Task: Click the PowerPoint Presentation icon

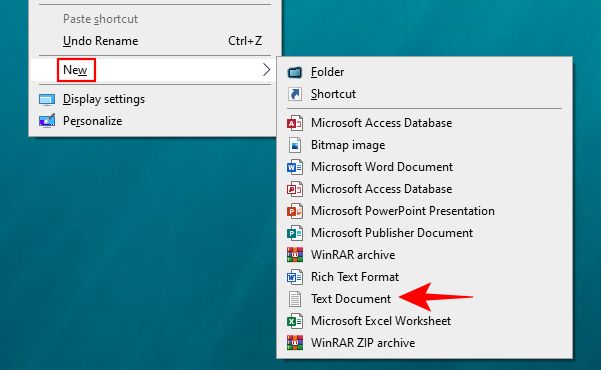Action: click(x=295, y=211)
